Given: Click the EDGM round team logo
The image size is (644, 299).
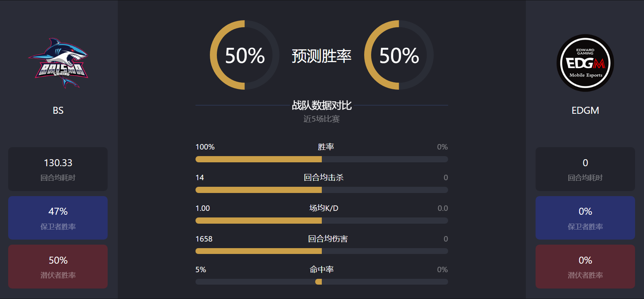Looking at the screenshot, I should click(585, 63).
